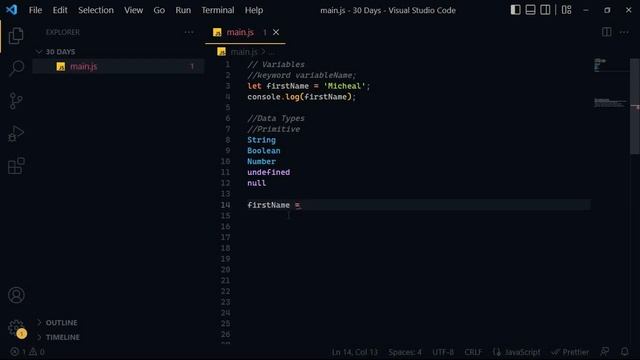
Task: Click the 'Micheal' string on line 3
Action: pyautogui.click(x=344, y=86)
